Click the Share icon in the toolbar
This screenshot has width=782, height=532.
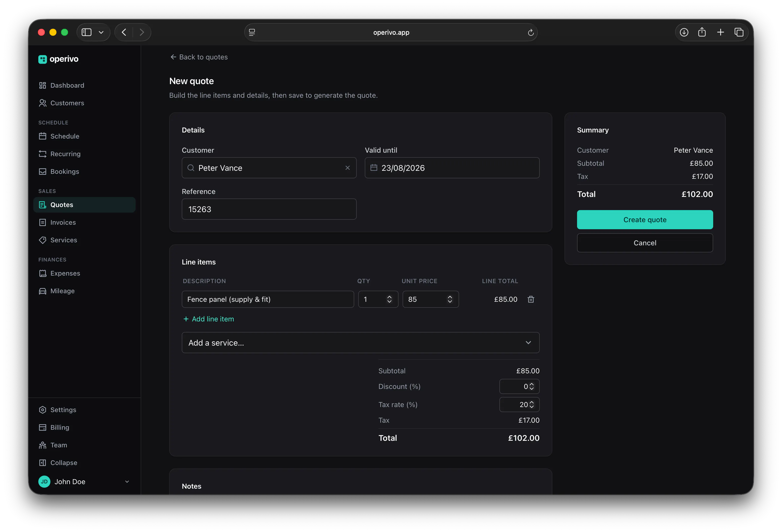[702, 32]
